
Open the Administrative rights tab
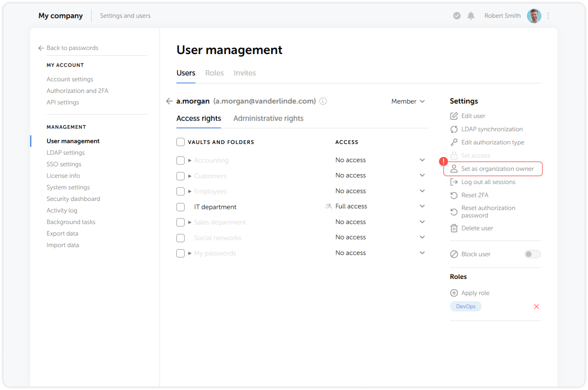click(268, 118)
